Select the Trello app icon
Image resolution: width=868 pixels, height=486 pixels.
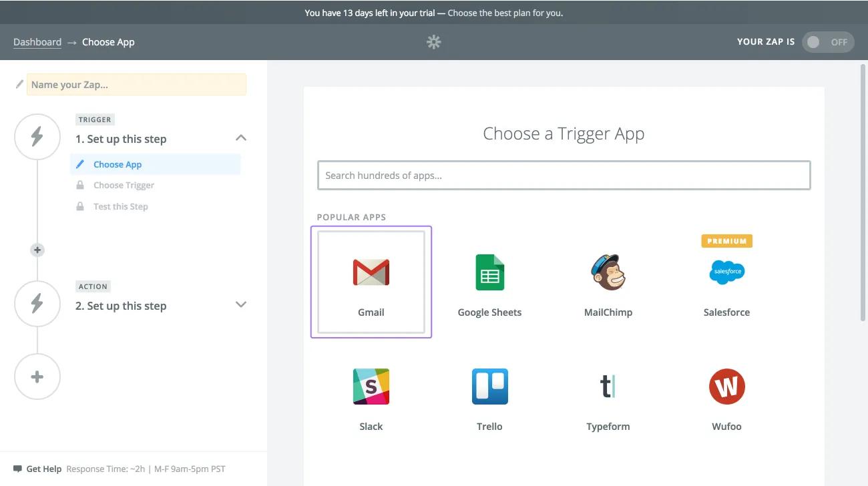[x=489, y=387]
